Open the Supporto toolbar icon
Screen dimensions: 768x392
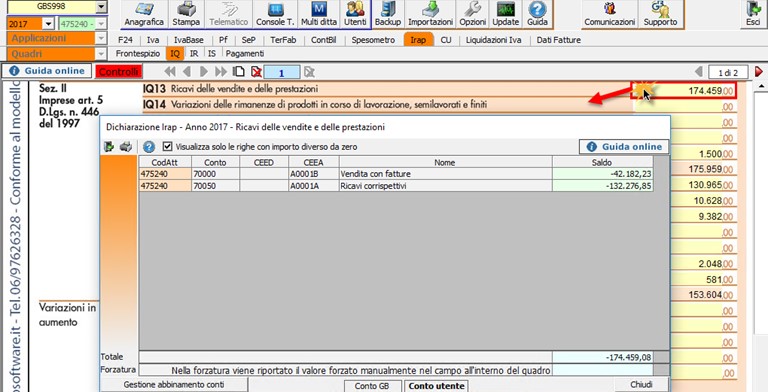click(660, 14)
